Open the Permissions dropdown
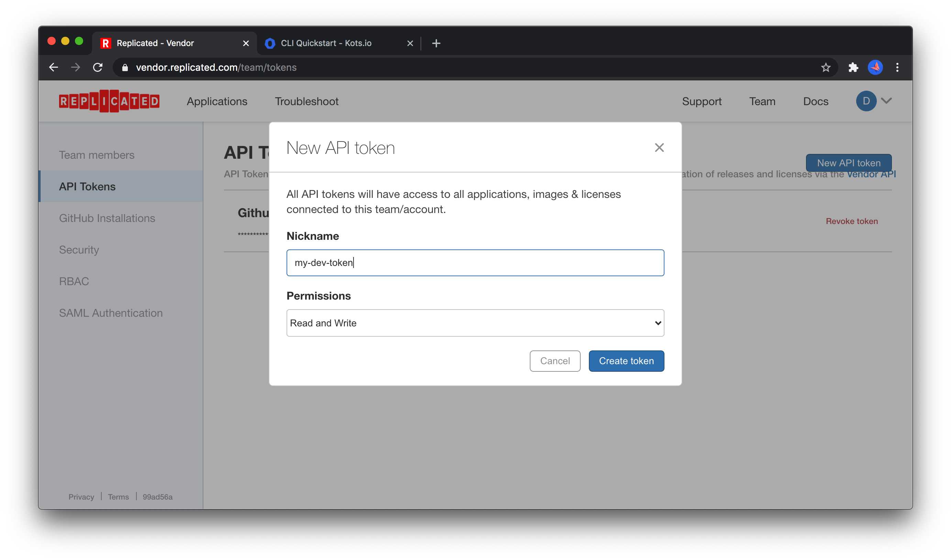The image size is (951, 560). [x=475, y=323]
